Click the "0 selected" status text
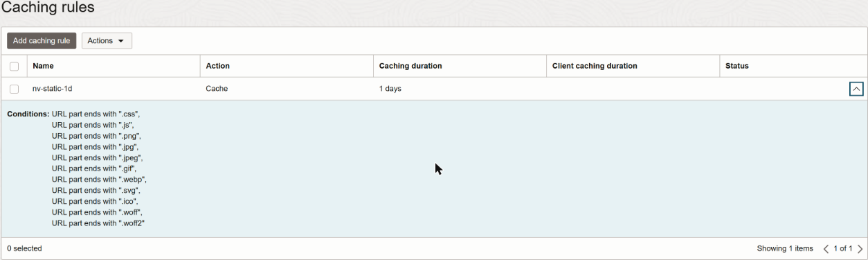 point(25,248)
